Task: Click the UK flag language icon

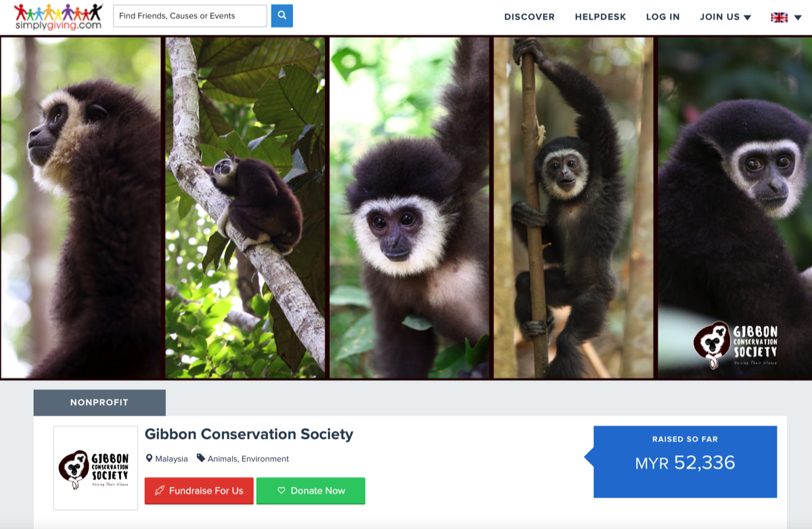Action: pyautogui.click(x=779, y=17)
